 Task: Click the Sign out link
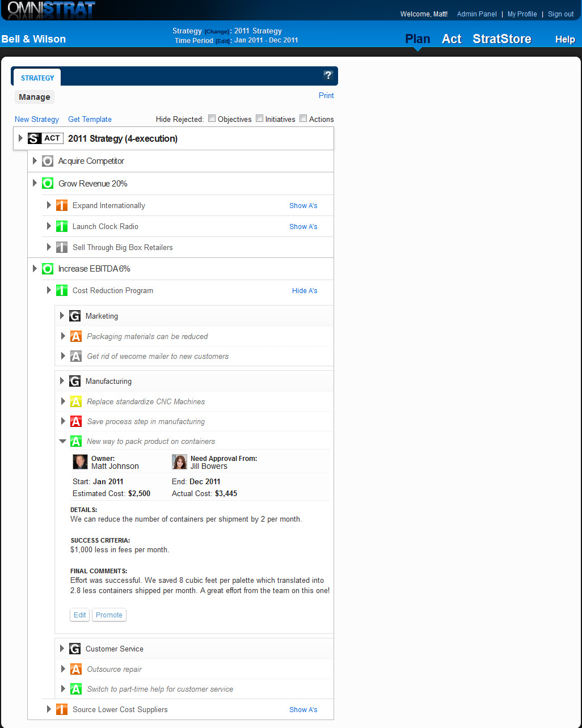pyautogui.click(x=561, y=14)
